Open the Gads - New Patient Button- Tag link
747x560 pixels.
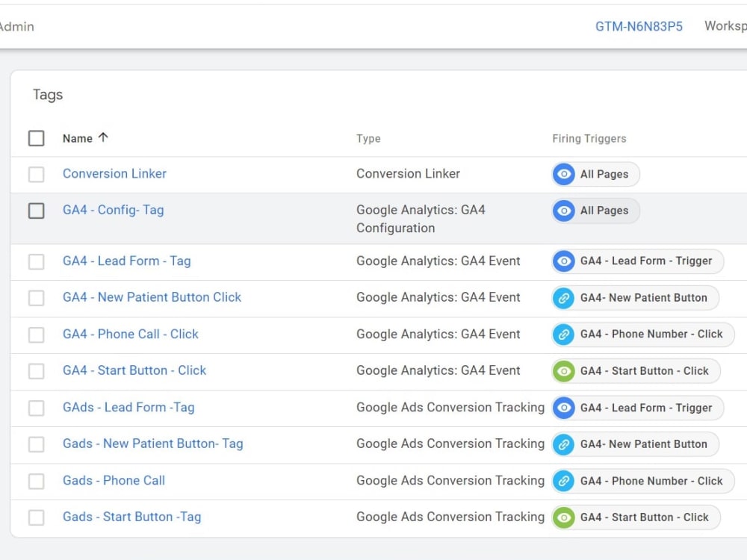coord(153,444)
